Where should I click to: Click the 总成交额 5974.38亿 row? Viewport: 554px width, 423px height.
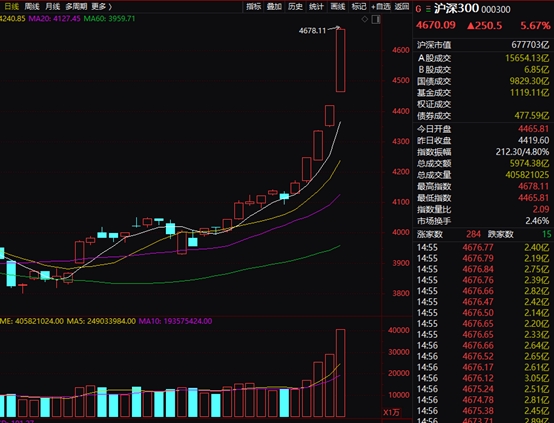point(483,163)
